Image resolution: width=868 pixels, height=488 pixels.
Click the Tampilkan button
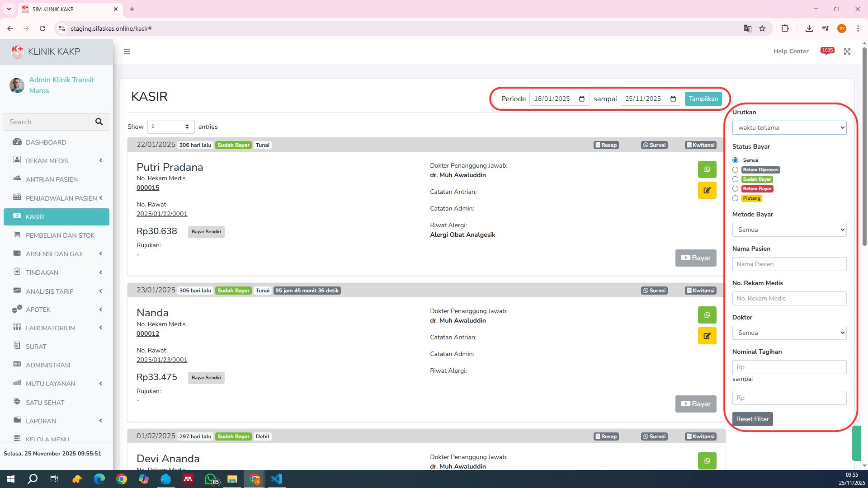703,99
